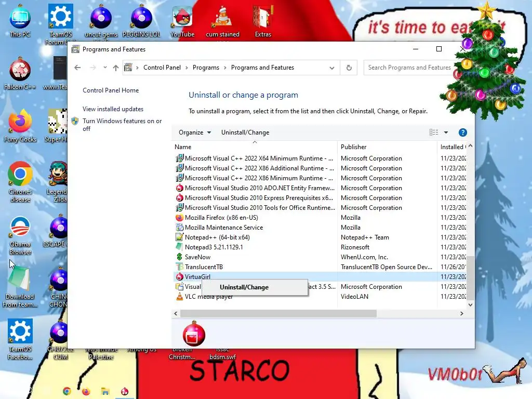The height and width of the screenshot is (399, 532).
Task: Open Turn Windows features on or off
Action: pyautogui.click(x=122, y=125)
